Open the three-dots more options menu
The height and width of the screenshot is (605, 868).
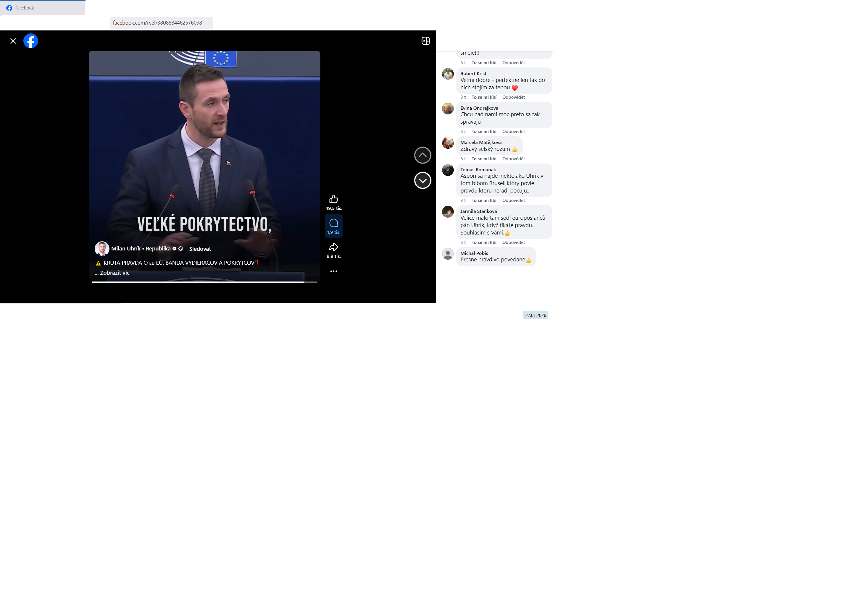[x=333, y=271]
